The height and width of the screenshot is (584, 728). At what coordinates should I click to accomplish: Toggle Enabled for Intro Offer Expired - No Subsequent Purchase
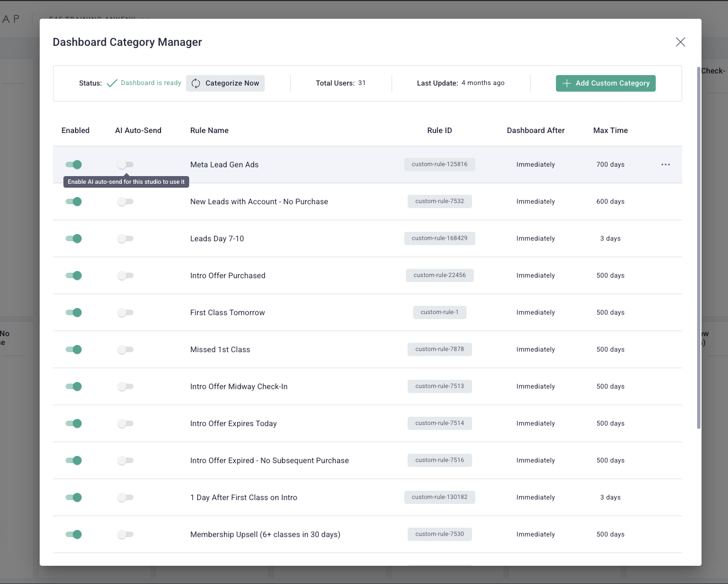(73, 460)
